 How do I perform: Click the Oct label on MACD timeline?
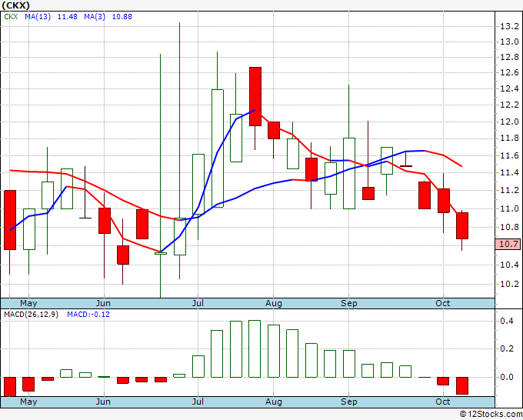pyautogui.click(x=443, y=402)
